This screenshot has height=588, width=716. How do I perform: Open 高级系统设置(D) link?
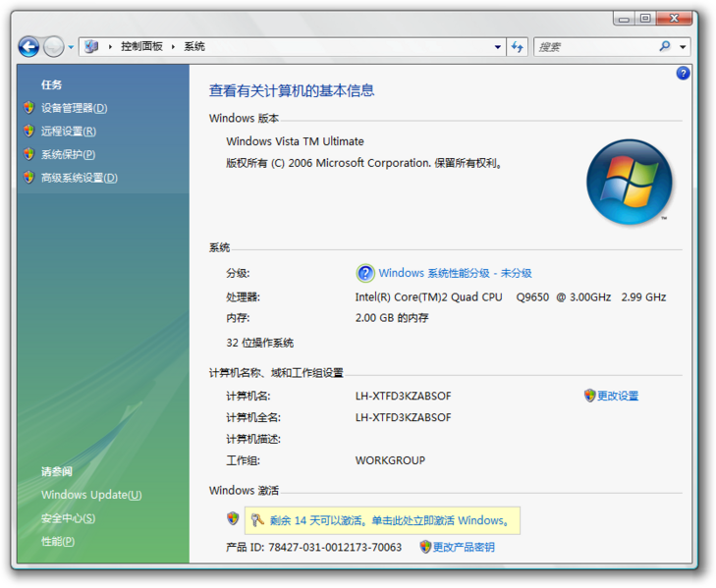pos(80,178)
